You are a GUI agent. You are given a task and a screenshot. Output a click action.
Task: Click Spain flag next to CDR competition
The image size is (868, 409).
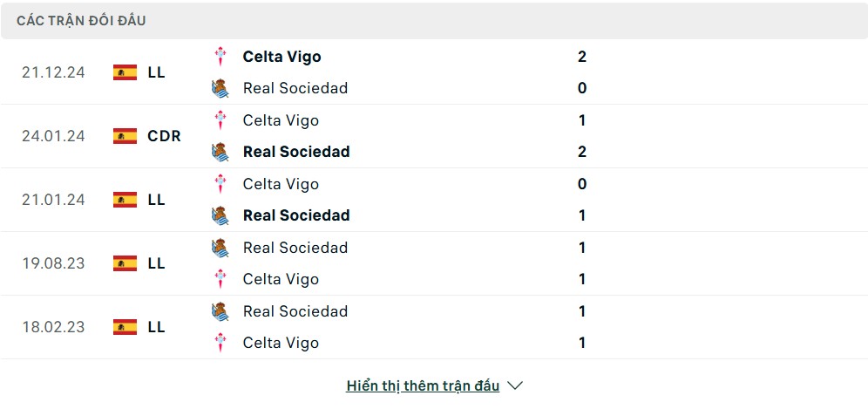click(125, 136)
